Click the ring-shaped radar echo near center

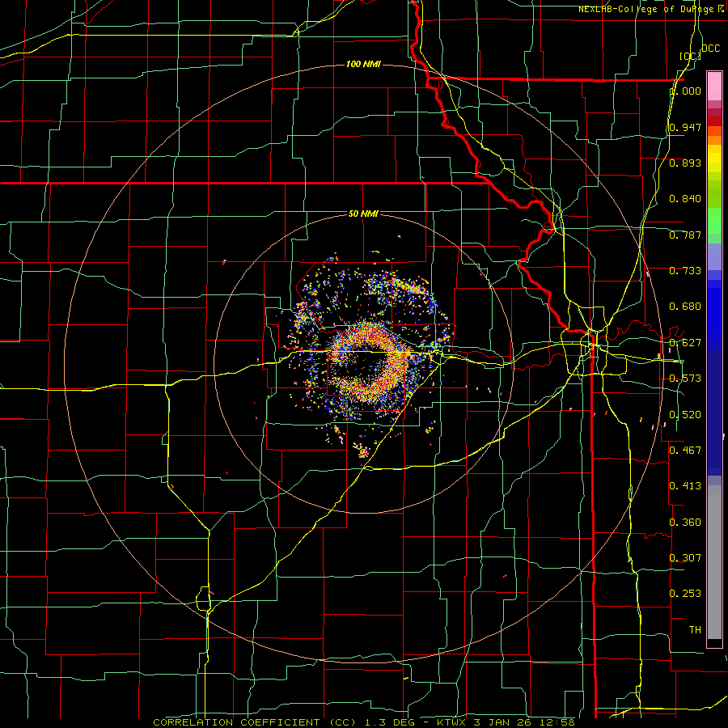tap(370, 362)
